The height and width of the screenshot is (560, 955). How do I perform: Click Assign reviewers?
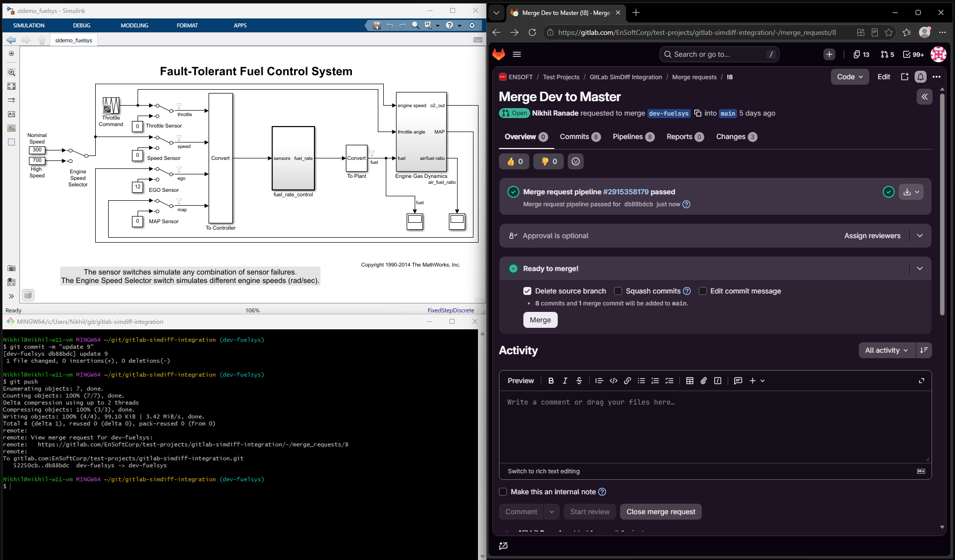coord(872,236)
